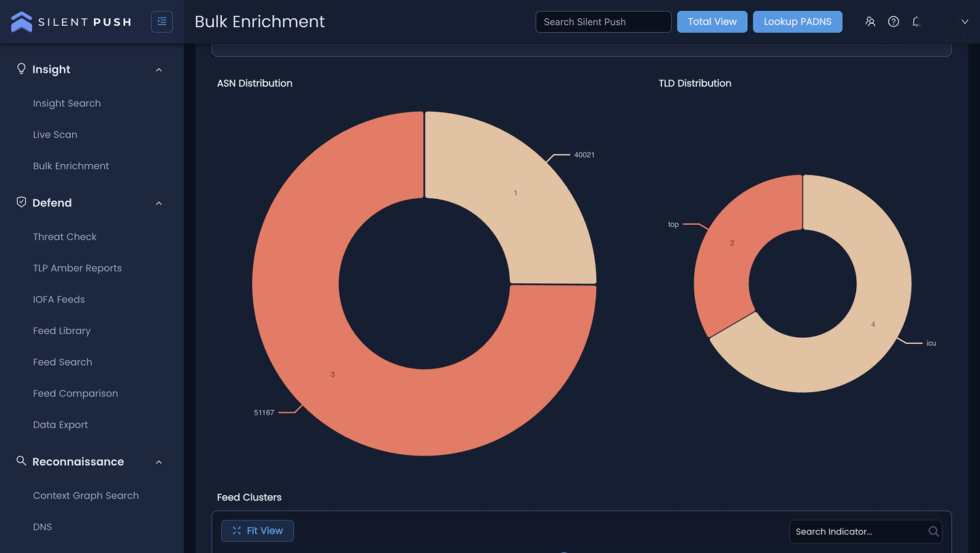Click the Lookup PADNS button
The width and height of the screenshot is (980, 553).
coord(798,22)
